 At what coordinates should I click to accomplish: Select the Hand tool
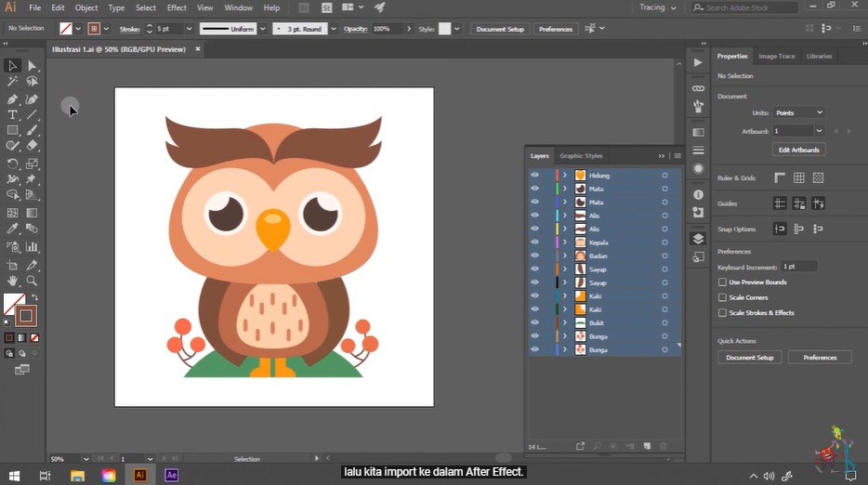pos(13,281)
